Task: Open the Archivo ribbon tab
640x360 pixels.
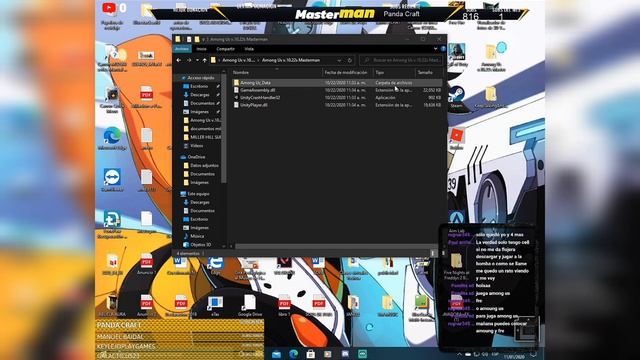Action: coord(182,49)
